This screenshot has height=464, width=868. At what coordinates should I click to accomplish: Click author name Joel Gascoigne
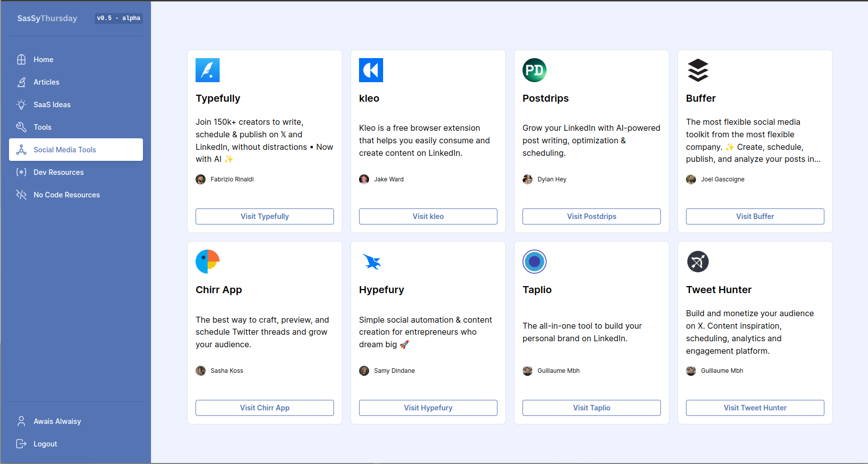pos(723,179)
